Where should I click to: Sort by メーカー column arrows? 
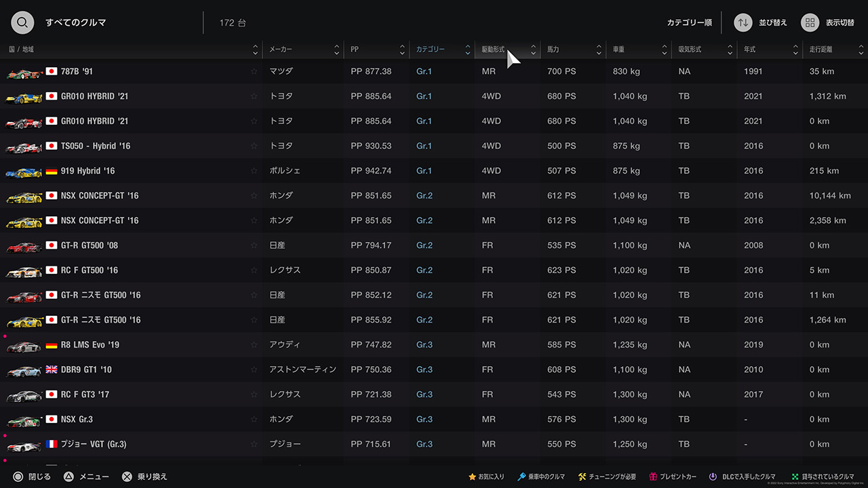tap(336, 49)
